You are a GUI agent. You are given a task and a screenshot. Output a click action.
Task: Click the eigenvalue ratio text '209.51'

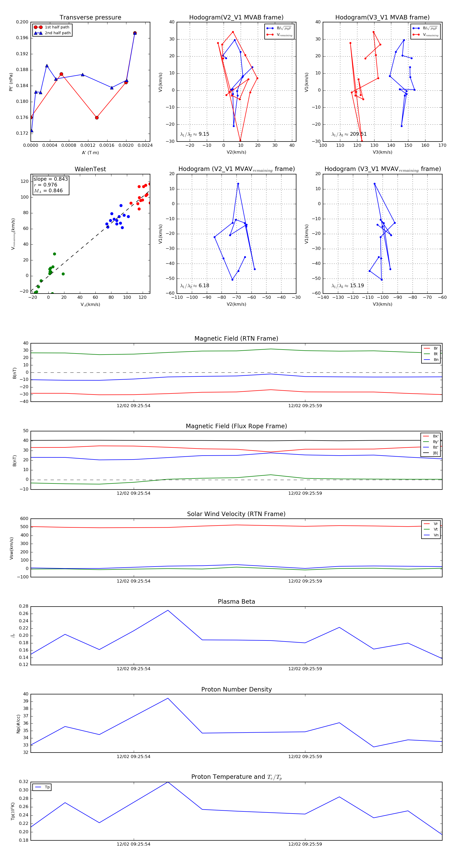point(358,134)
